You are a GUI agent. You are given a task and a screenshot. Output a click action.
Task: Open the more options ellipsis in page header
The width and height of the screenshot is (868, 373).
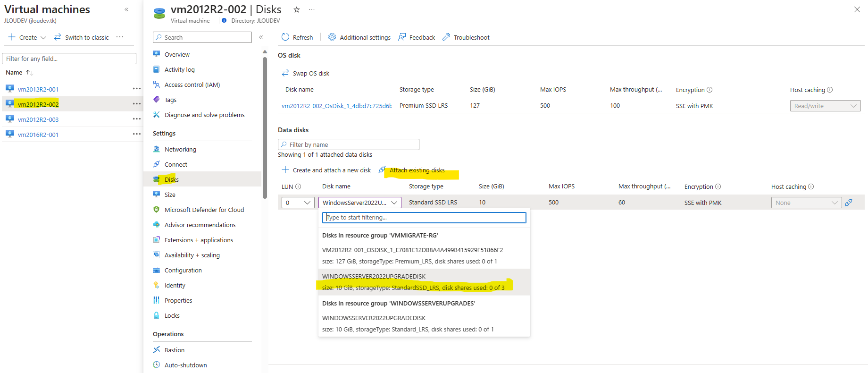[x=312, y=9]
